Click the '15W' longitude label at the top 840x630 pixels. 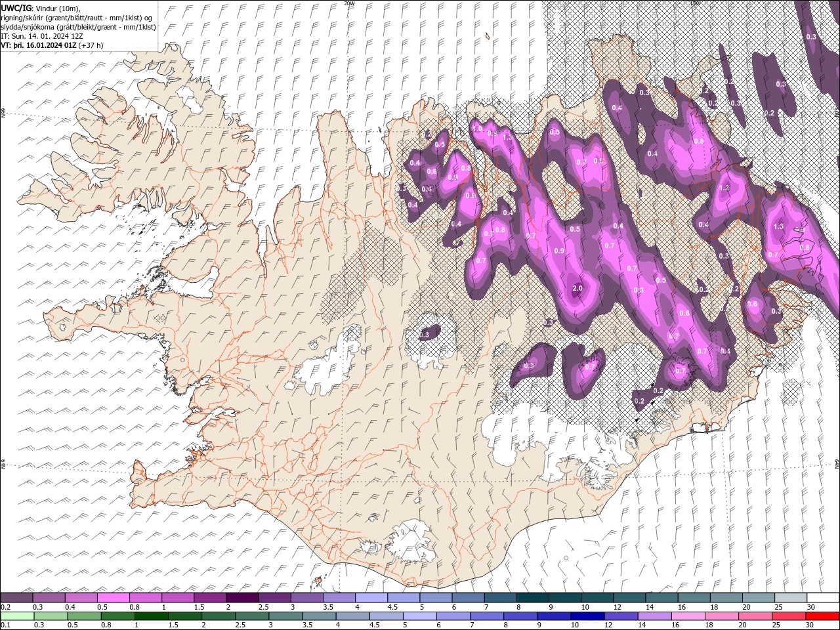(694, 3)
